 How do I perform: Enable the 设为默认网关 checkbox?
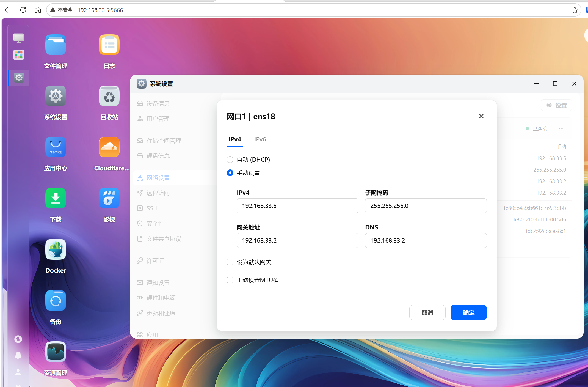pos(230,262)
